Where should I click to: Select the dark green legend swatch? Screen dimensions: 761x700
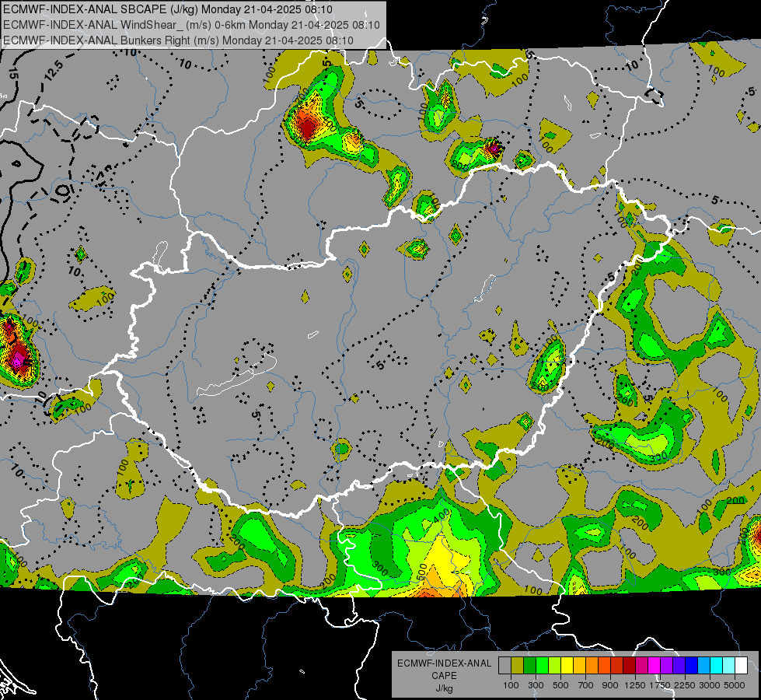(529, 666)
